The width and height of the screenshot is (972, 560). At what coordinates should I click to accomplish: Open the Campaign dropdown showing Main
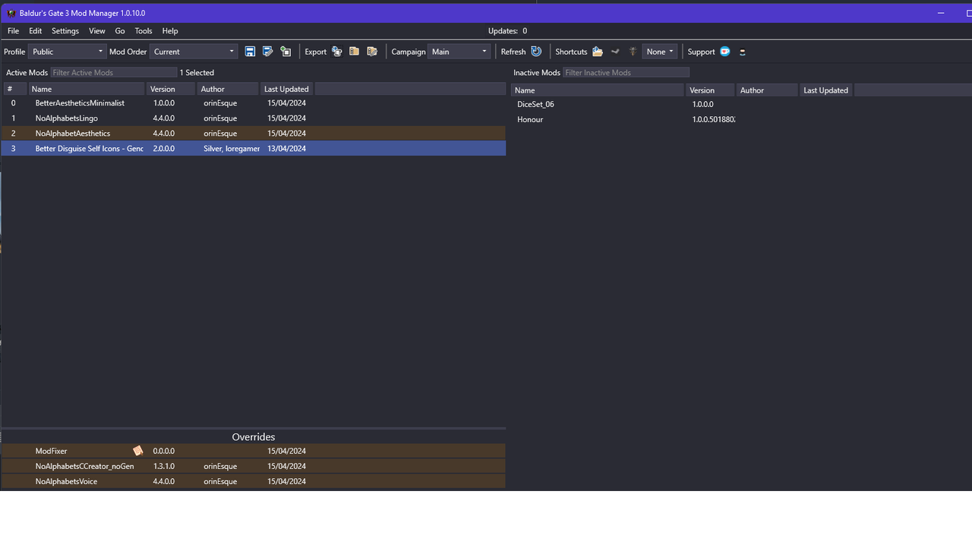tap(459, 52)
